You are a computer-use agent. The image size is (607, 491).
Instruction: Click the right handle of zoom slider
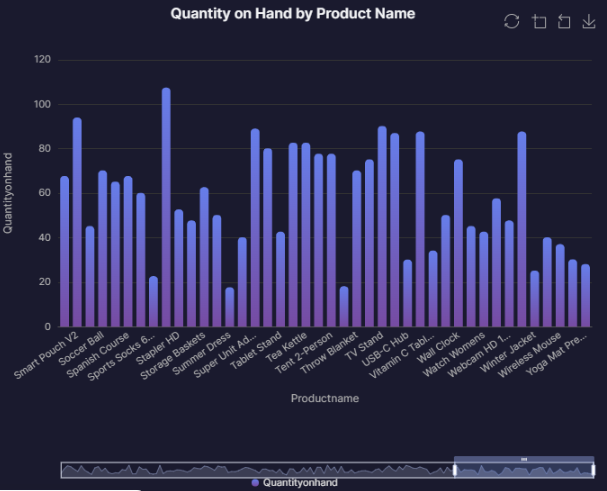[x=593, y=470]
